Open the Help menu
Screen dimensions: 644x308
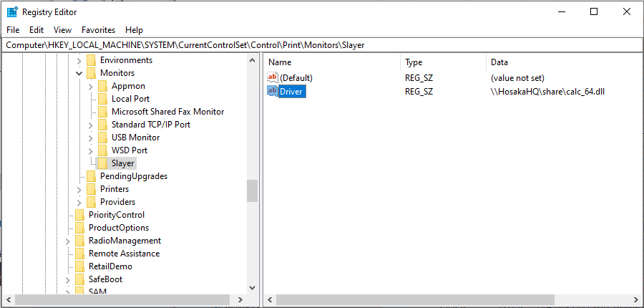134,30
